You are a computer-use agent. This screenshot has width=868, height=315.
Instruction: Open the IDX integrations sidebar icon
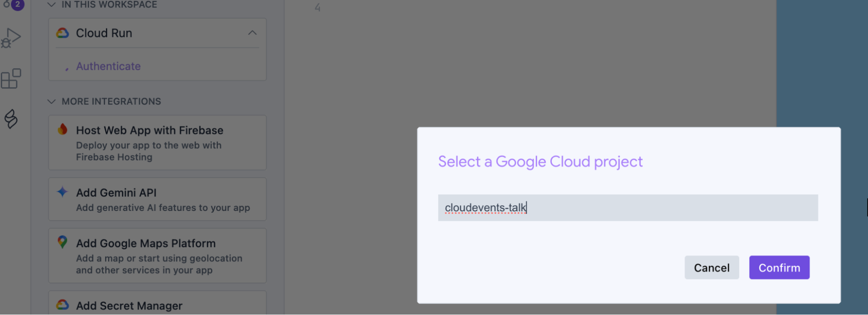11,119
